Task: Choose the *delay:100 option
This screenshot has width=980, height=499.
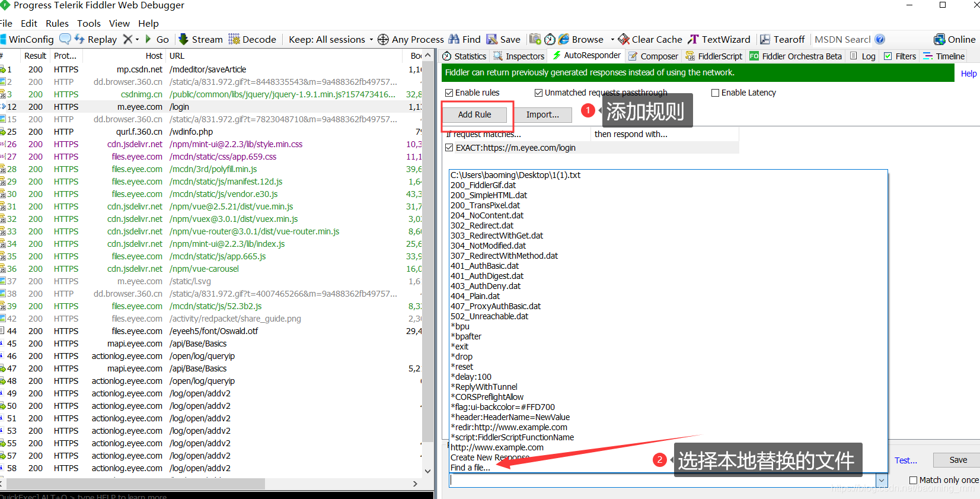Action: [x=471, y=377]
